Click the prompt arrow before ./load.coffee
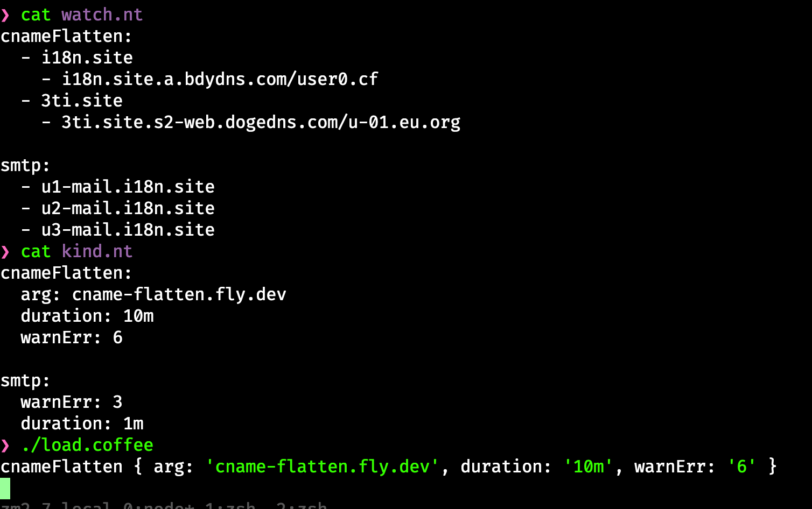The height and width of the screenshot is (509, 812). [5, 446]
